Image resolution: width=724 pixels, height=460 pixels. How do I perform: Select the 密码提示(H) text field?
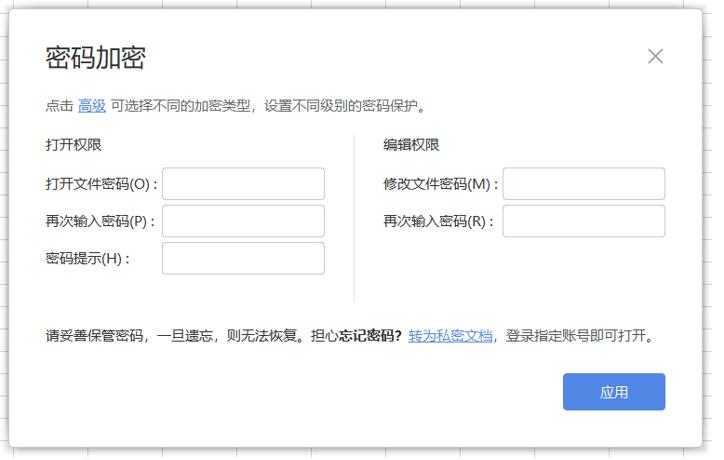point(243,258)
